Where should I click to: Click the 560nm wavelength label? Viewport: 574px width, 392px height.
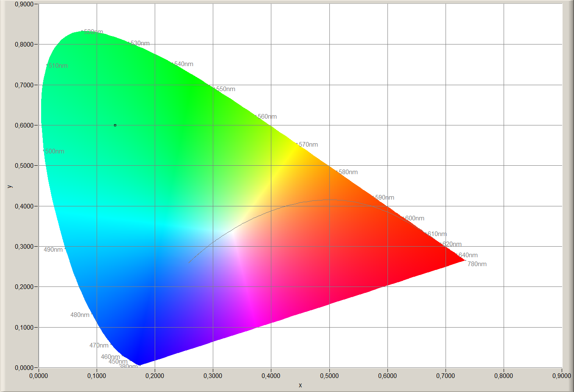pos(267,117)
